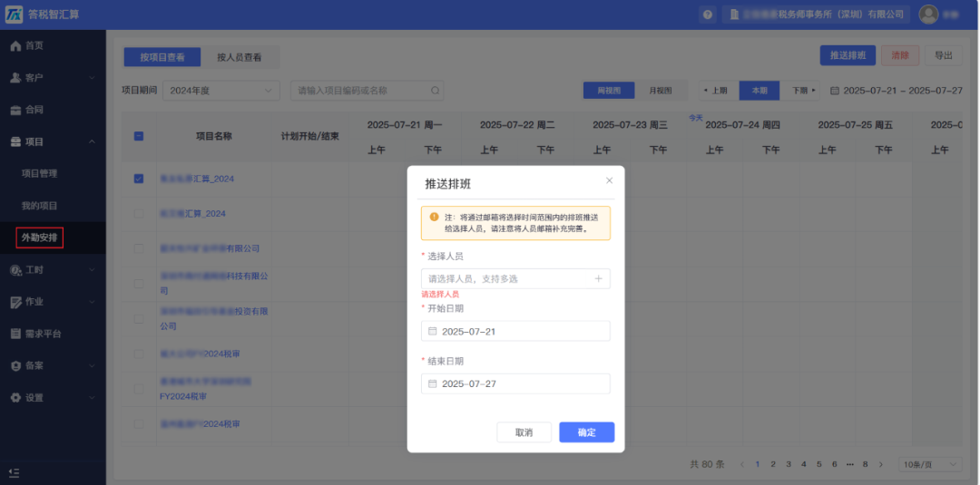Go to 下期 period

coord(800,91)
